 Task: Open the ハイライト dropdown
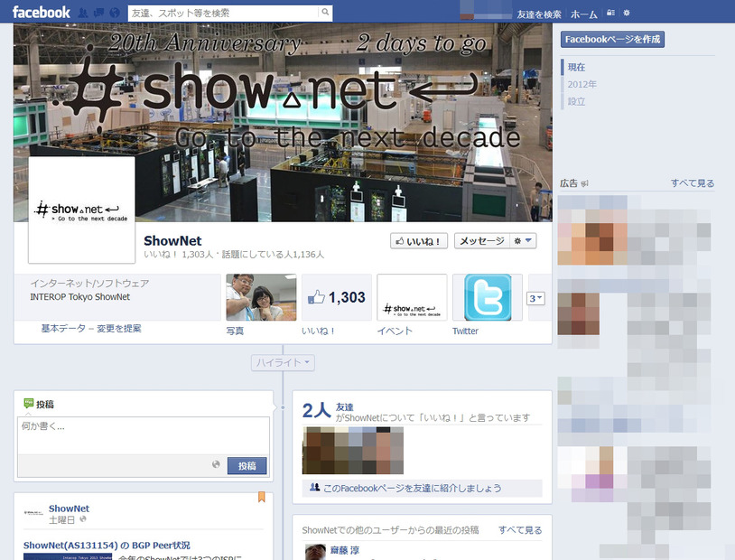[x=283, y=362]
